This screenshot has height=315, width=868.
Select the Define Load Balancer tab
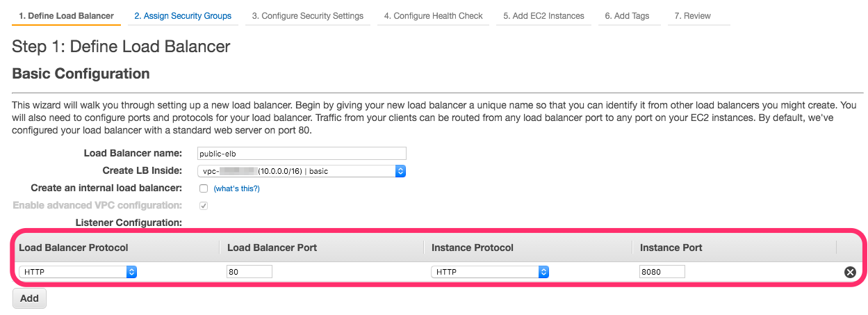point(67,16)
